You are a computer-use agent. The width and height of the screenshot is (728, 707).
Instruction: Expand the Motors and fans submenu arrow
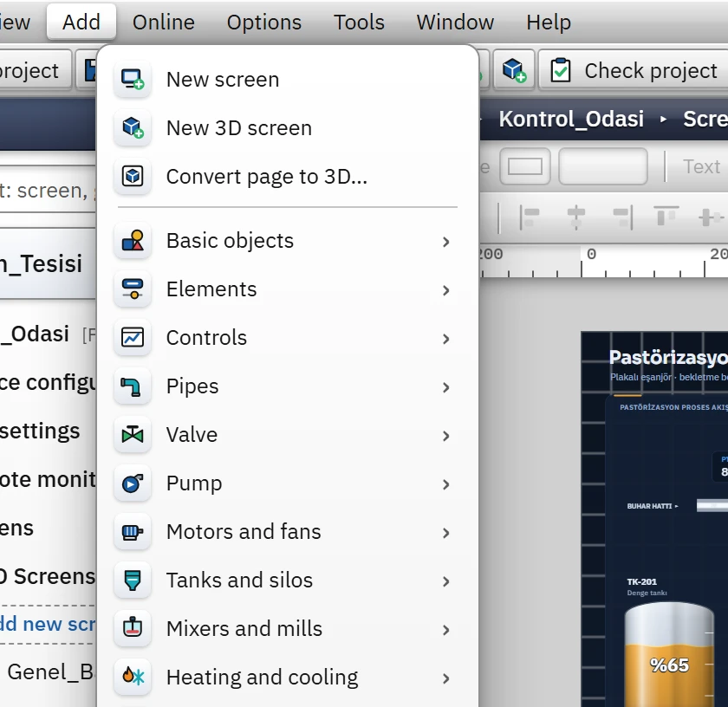(445, 533)
